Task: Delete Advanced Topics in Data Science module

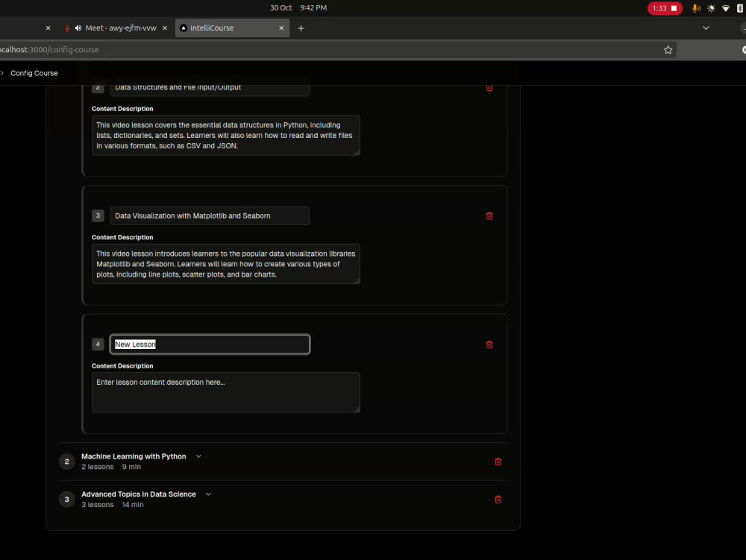Action: pos(498,499)
